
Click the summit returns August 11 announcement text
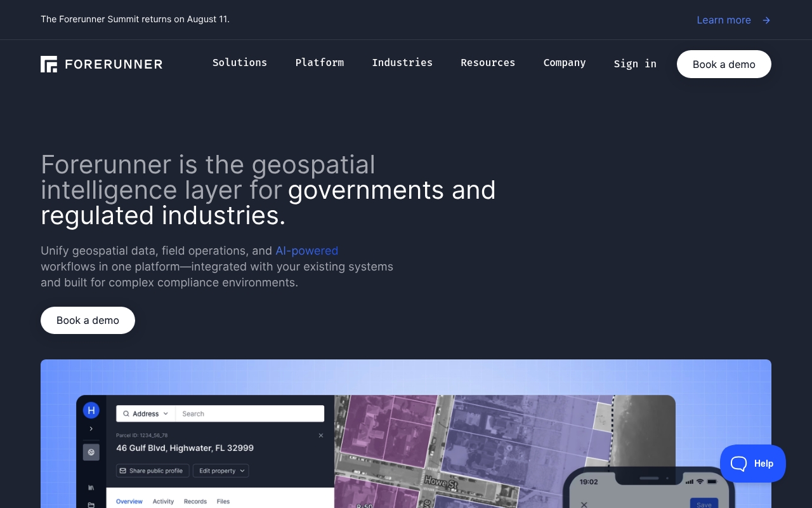135,19
